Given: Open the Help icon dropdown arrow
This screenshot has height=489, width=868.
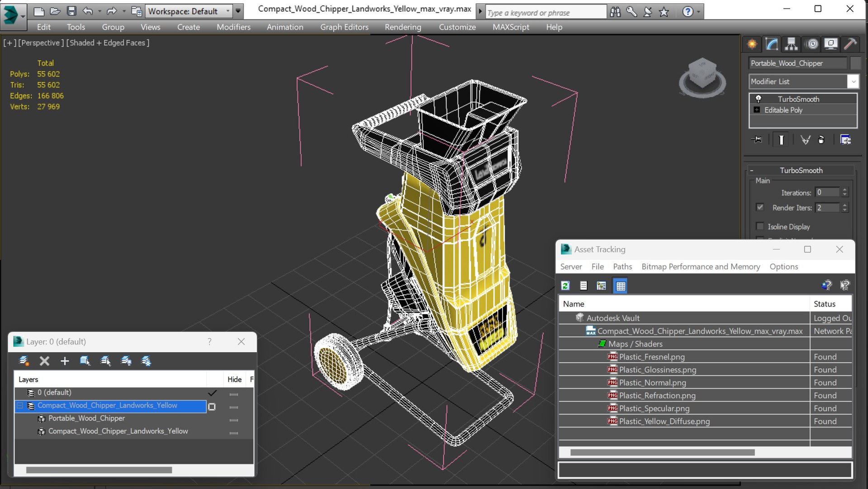Looking at the screenshot, I should 699,12.
